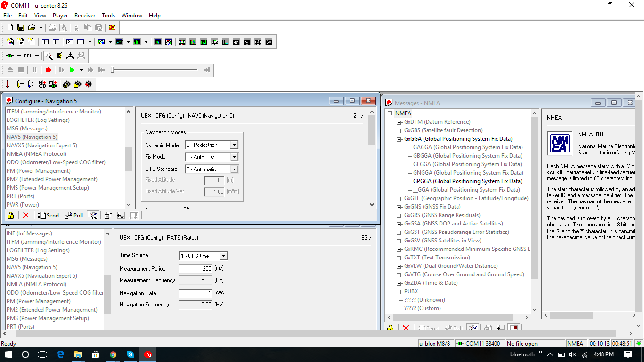The height and width of the screenshot is (362, 644).
Task: Click the Save disk icon
Action: click(x=21, y=27)
